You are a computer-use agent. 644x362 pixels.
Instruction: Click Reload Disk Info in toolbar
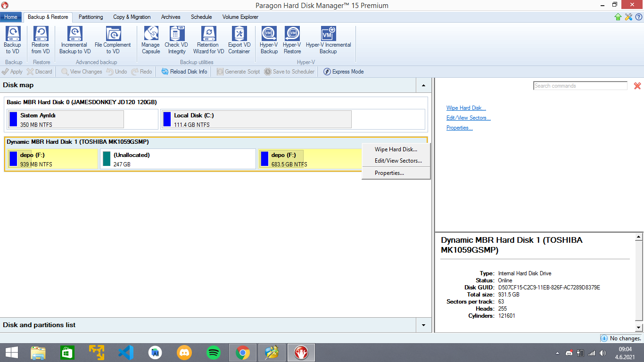click(184, 72)
